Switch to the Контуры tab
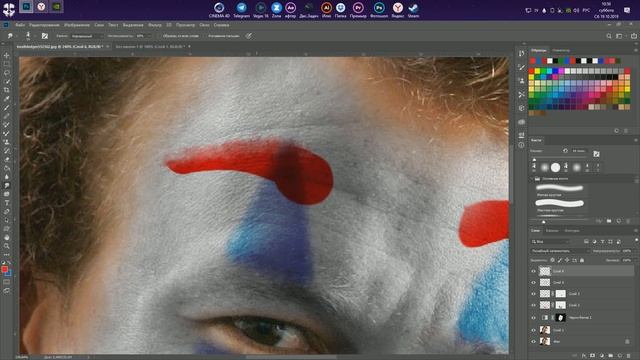640x360 pixels. click(571, 231)
